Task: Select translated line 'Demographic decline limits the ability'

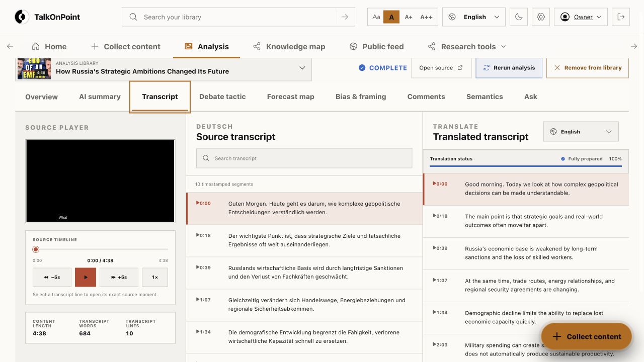Action: point(526,318)
